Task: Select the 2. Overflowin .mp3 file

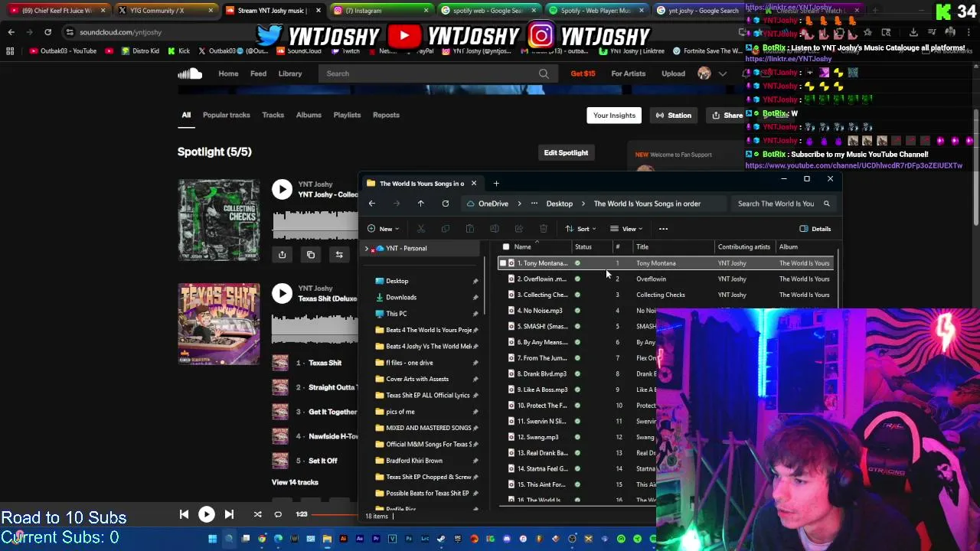Action: click(x=542, y=279)
